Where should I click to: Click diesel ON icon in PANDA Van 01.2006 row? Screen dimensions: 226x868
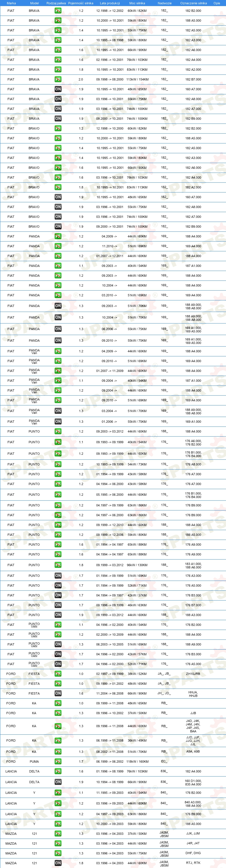58,422
